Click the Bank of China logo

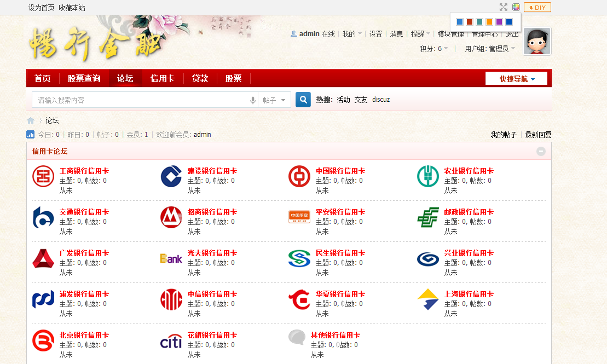(x=299, y=176)
